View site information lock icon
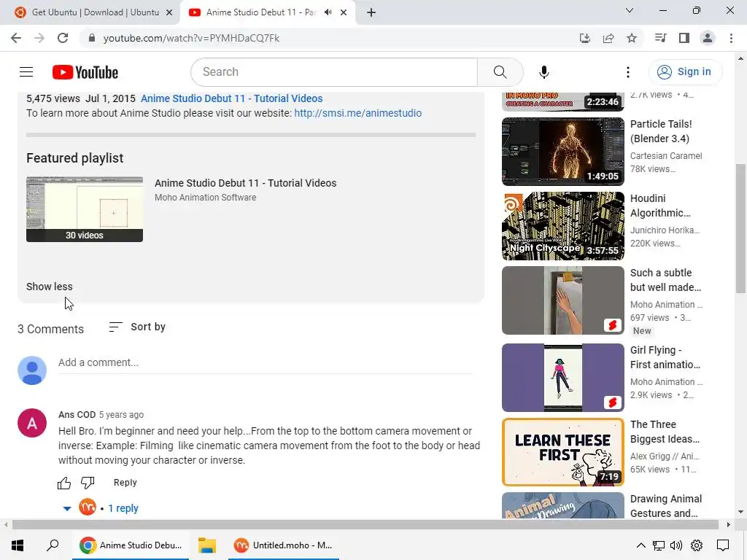 91,38
